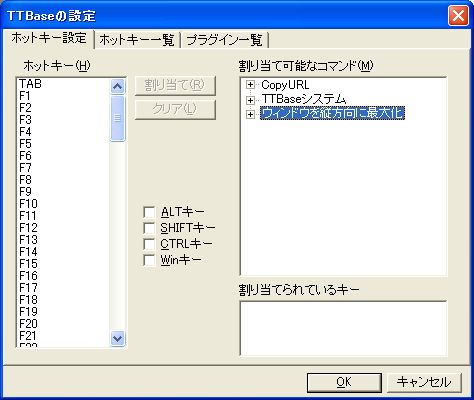This screenshot has height=400, width=474.
Task: Click the hotkey list scroll-up arrow
Action: coord(117,87)
